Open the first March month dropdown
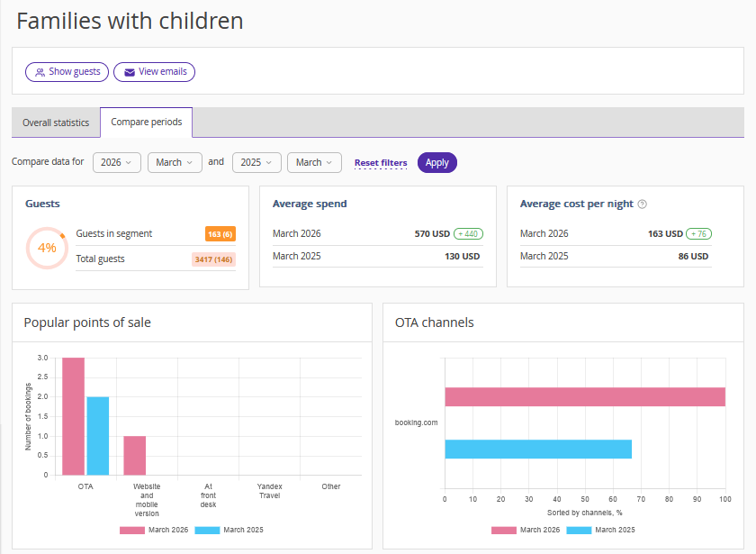Viewport: 756px width, 554px height. pos(175,163)
